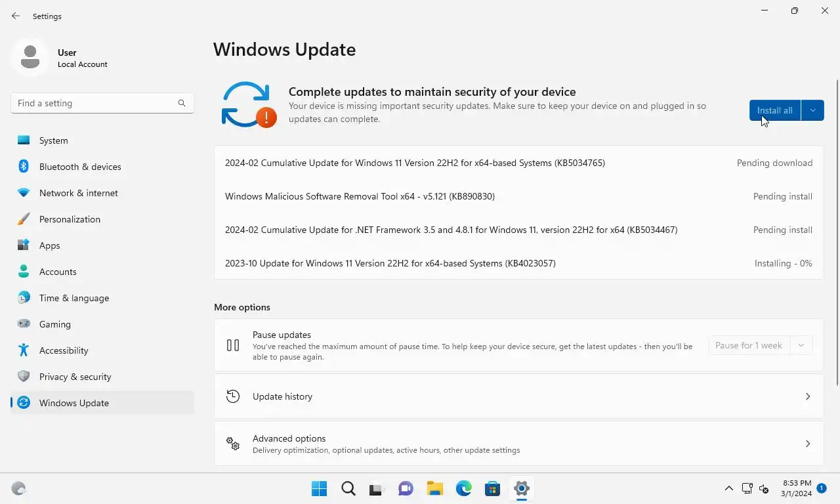Click the Accounts person icon
The width and height of the screenshot is (840, 504).
(x=24, y=272)
